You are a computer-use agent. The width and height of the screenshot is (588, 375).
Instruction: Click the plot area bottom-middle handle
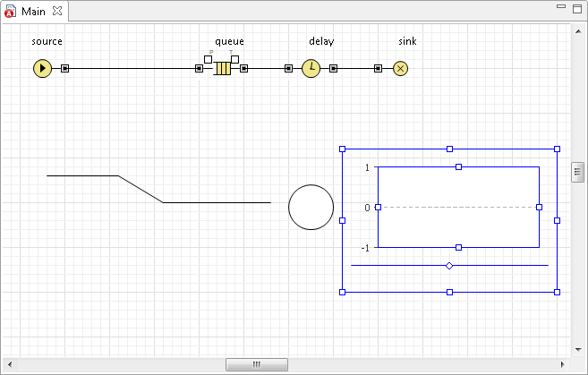(458, 248)
